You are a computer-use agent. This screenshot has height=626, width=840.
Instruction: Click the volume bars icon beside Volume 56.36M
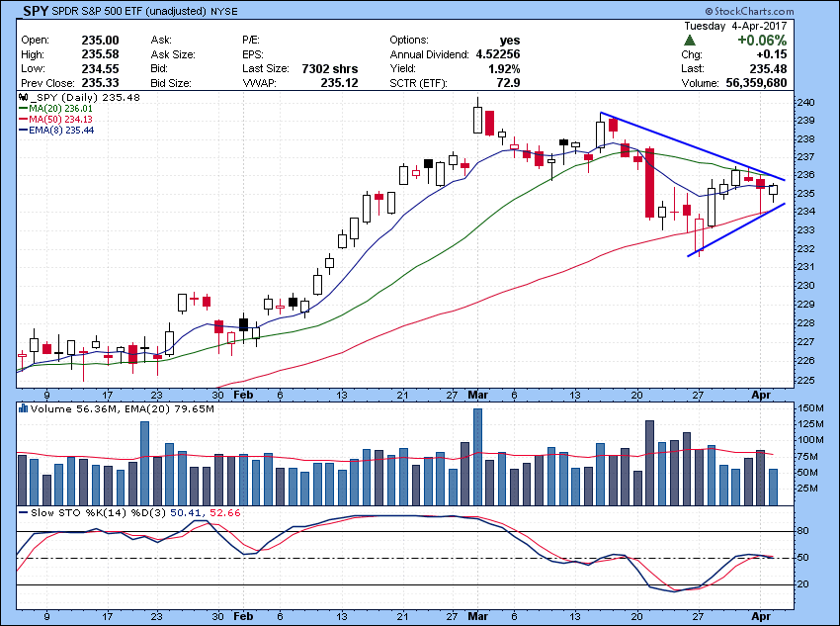tap(23, 409)
